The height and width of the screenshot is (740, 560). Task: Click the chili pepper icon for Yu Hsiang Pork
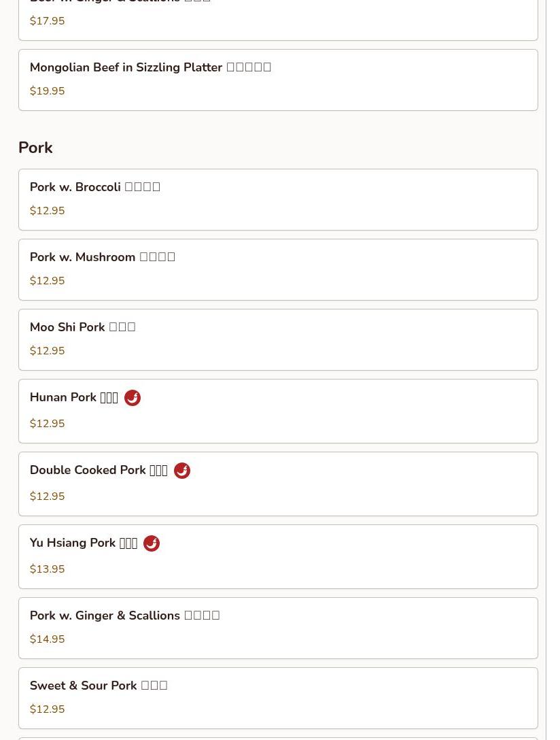pos(152,543)
